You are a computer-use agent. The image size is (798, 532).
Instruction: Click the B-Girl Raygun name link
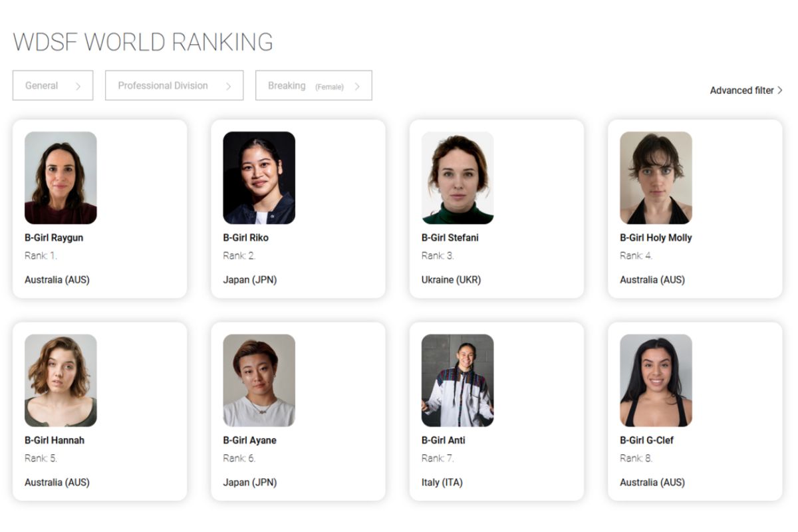(x=54, y=237)
